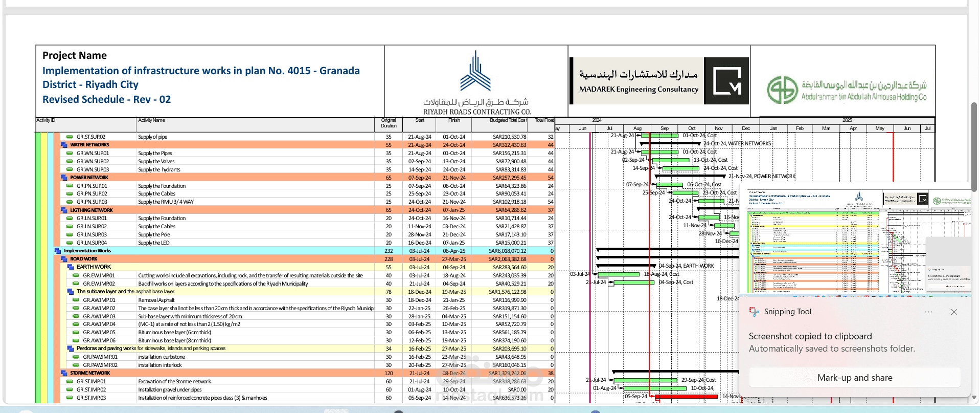Click the Abdulrahman Almousa Holding Co logo

846,90
